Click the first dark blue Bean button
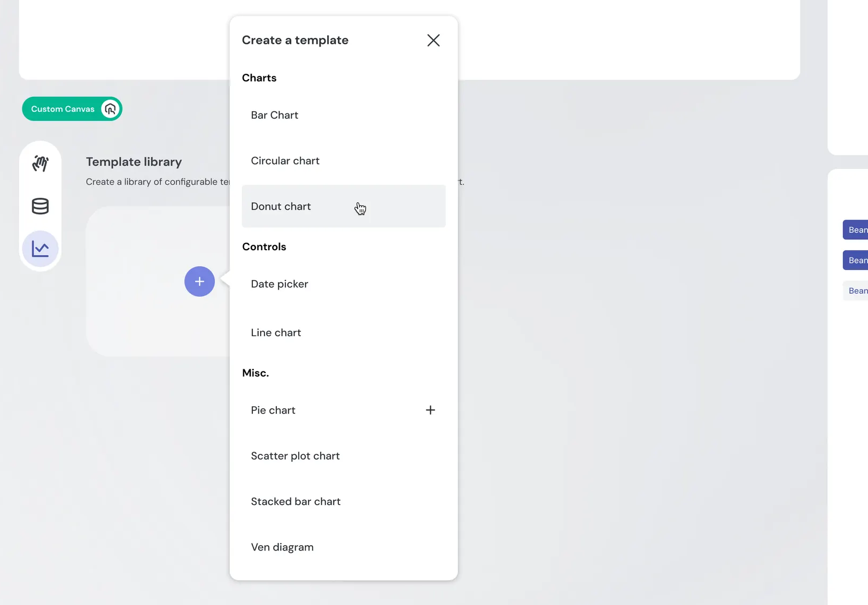 (x=856, y=230)
